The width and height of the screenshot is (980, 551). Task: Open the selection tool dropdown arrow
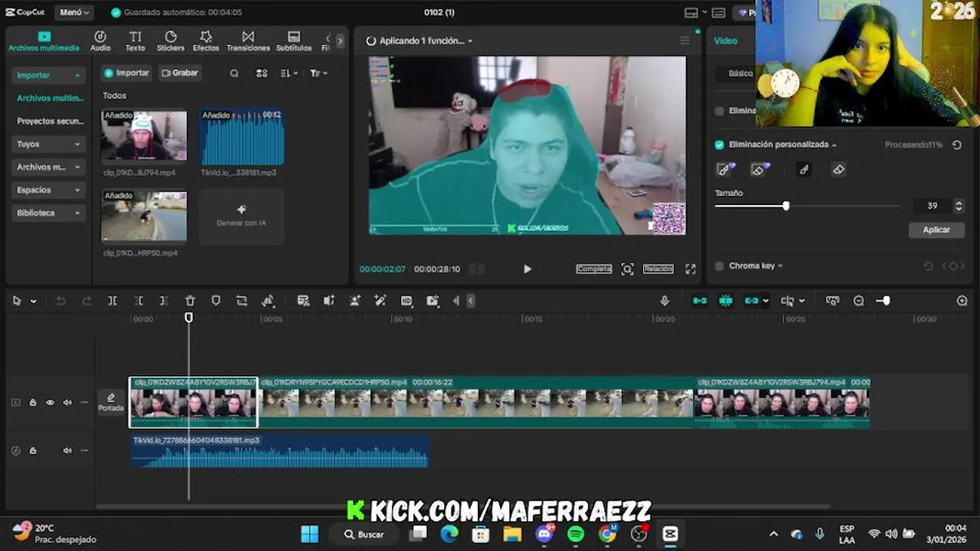click(33, 302)
